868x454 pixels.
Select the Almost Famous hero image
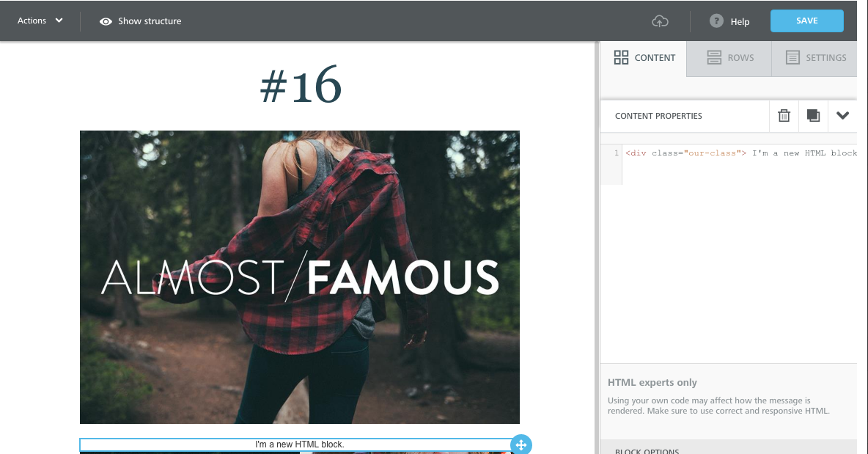(x=300, y=277)
